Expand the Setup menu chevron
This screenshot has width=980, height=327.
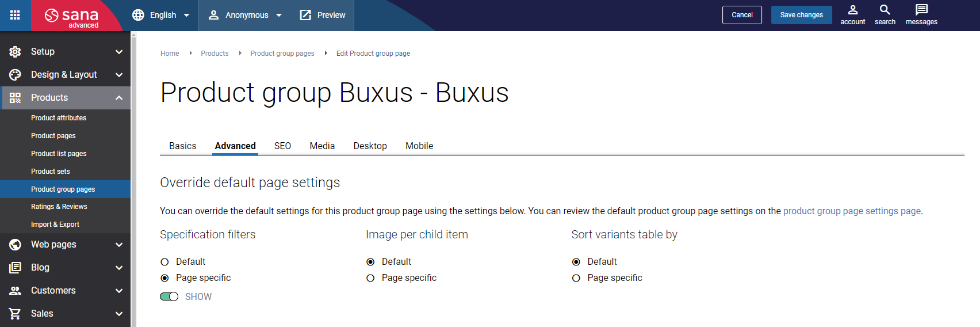coord(119,52)
